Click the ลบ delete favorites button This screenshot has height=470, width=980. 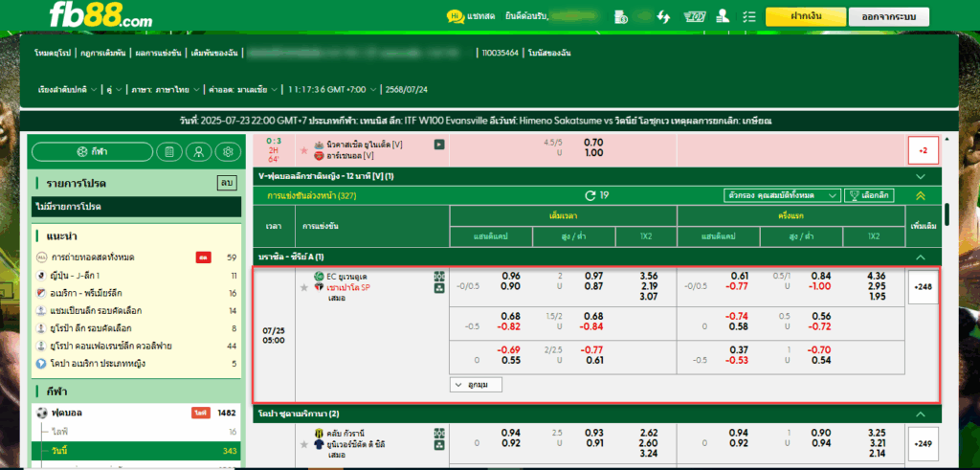tap(226, 183)
